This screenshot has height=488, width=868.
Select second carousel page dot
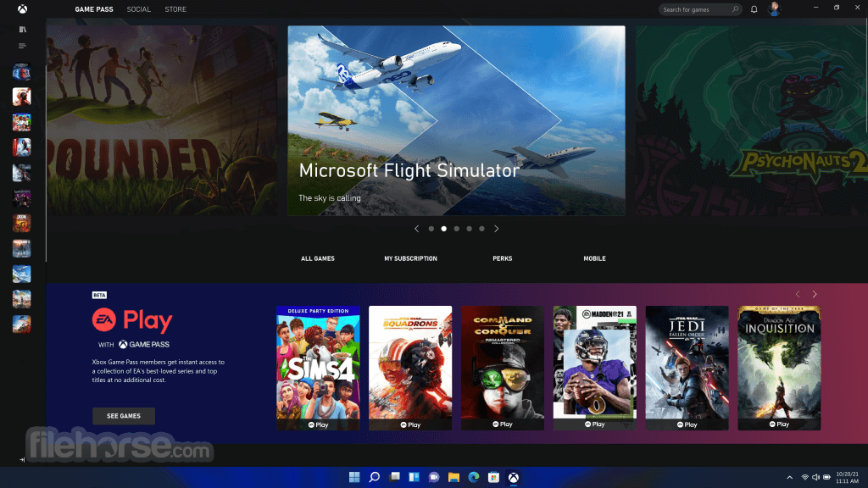(444, 229)
